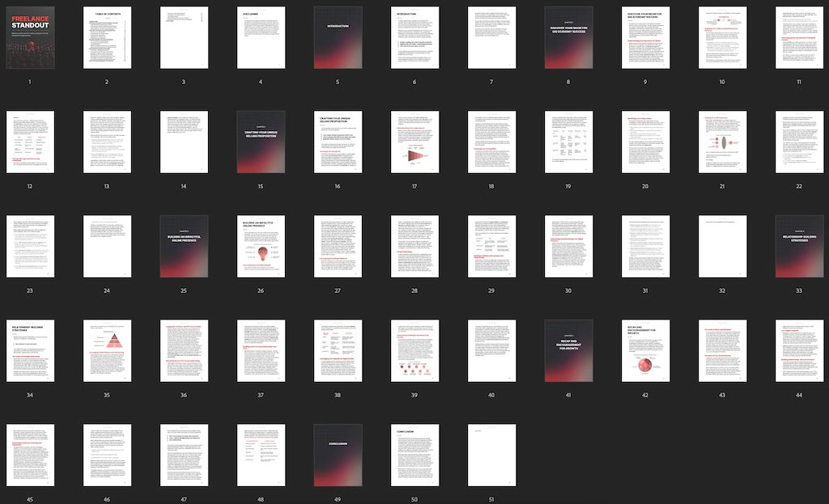This screenshot has width=829, height=504.
Task: Select the Freelance Standout cover page thumbnail
Action: [x=30, y=37]
